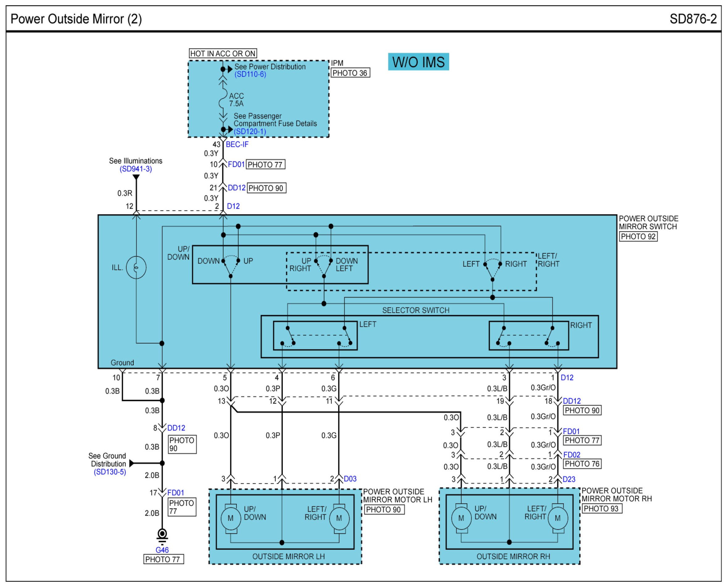This screenshot has width=728, height=587.
Task: Click the 'Ground' label inside the switch
Action: click(x=122, y=363)
